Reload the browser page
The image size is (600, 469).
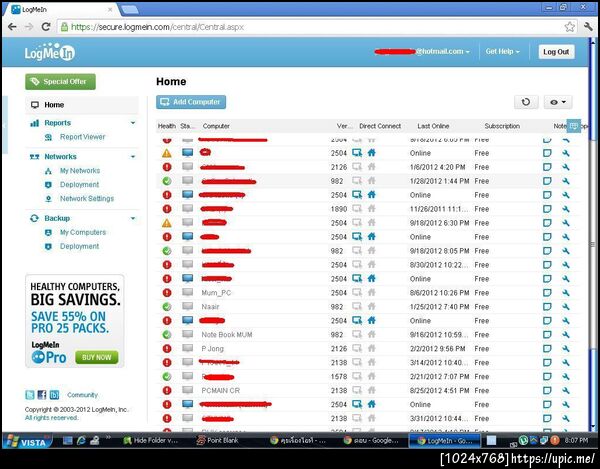46,27
